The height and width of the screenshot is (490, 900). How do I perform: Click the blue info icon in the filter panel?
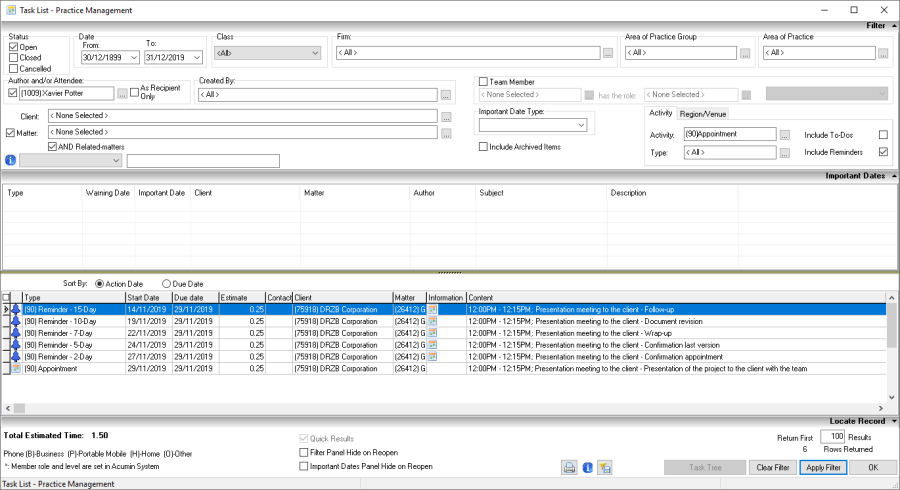click(10, 160)
